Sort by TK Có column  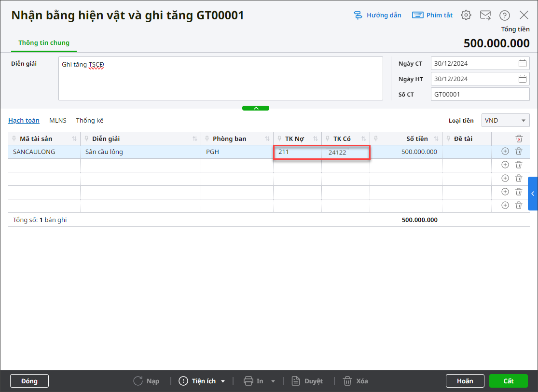[364, 139]
